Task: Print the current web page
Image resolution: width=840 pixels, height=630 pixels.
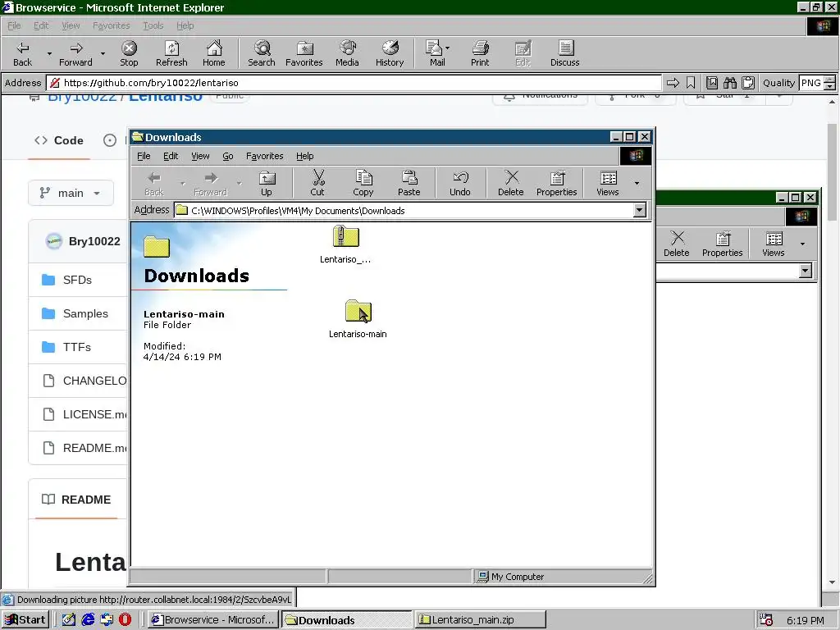Action: coord(479,53)
